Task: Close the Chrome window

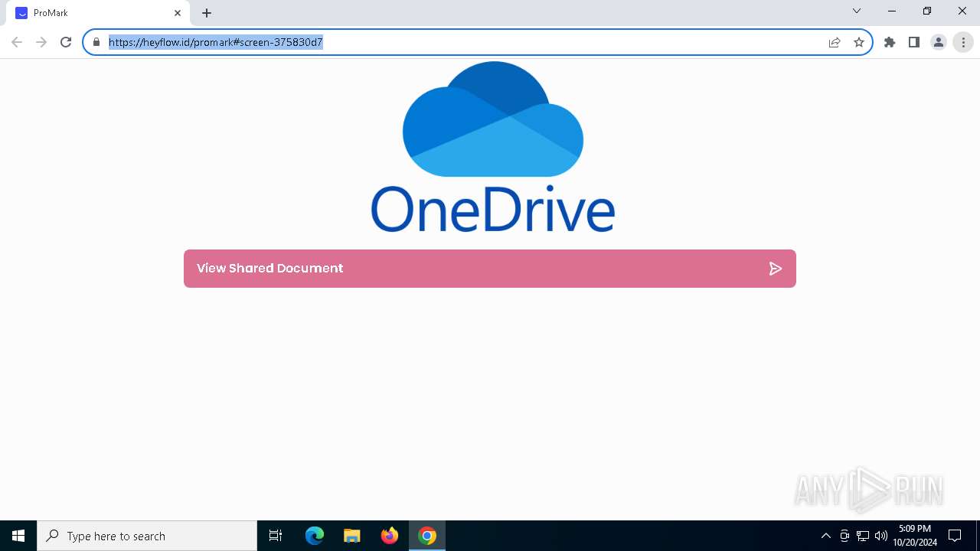Action: [962, 11]
